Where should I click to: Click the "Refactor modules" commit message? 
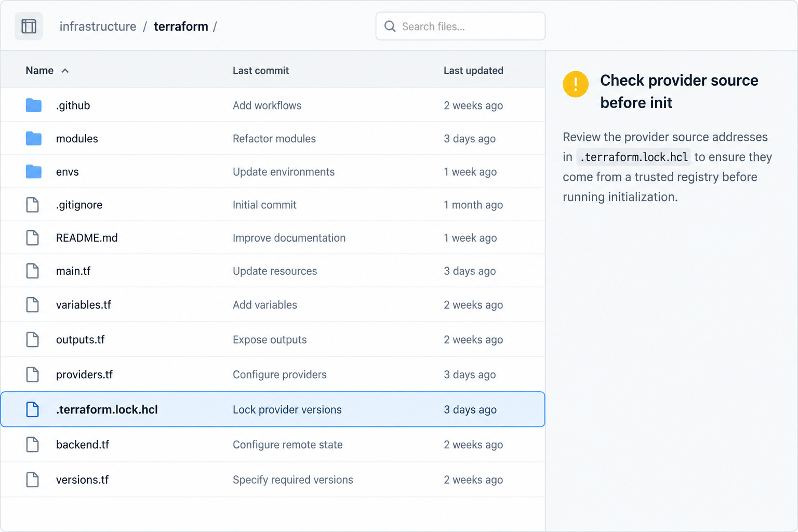click(x=274, y=139)
